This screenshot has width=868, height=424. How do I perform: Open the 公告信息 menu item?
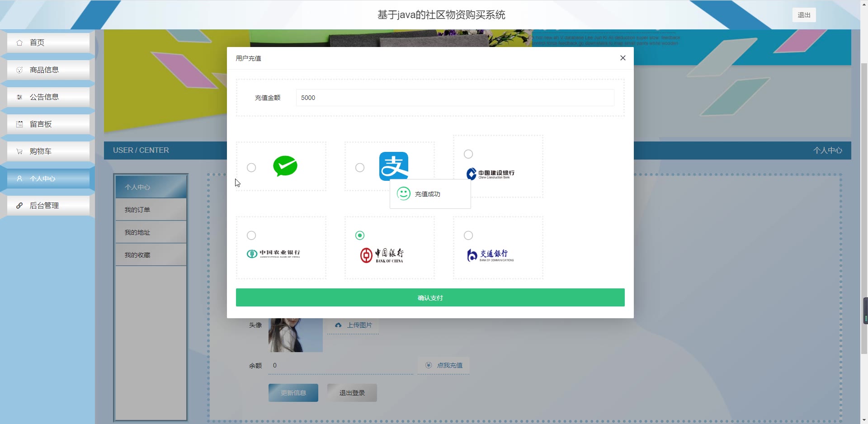click(x=48, y=97)
